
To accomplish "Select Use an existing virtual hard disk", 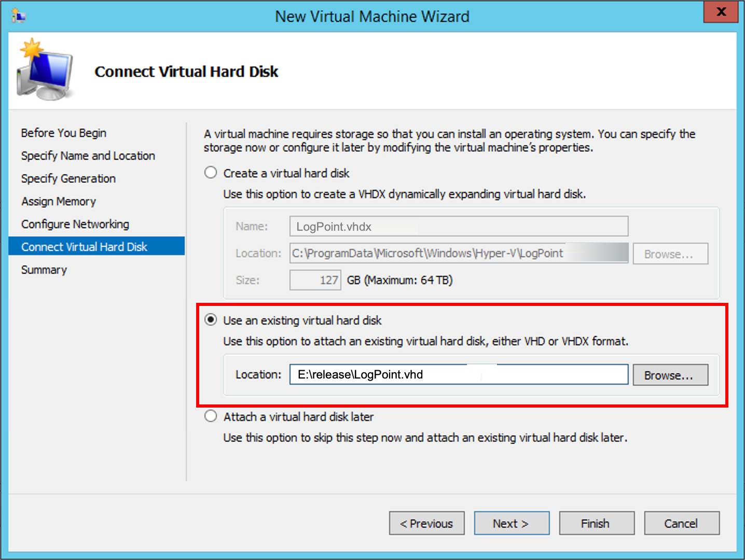I will tap(211, 320).
